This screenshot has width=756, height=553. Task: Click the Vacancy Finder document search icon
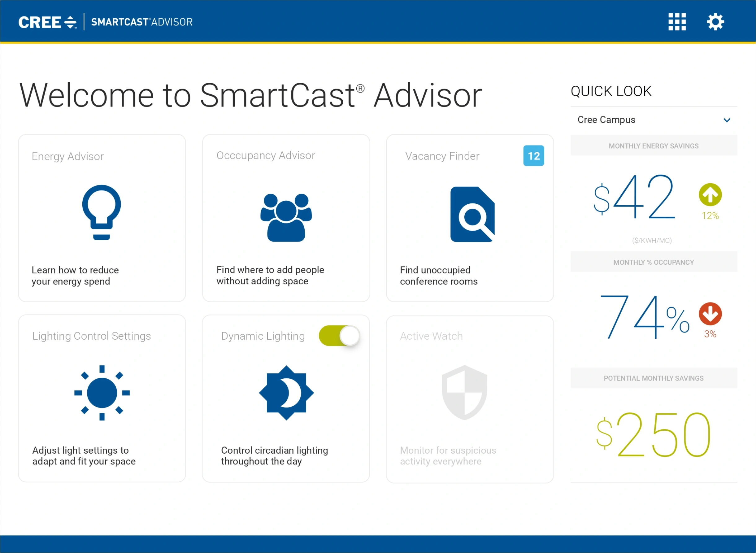[472, 214]
